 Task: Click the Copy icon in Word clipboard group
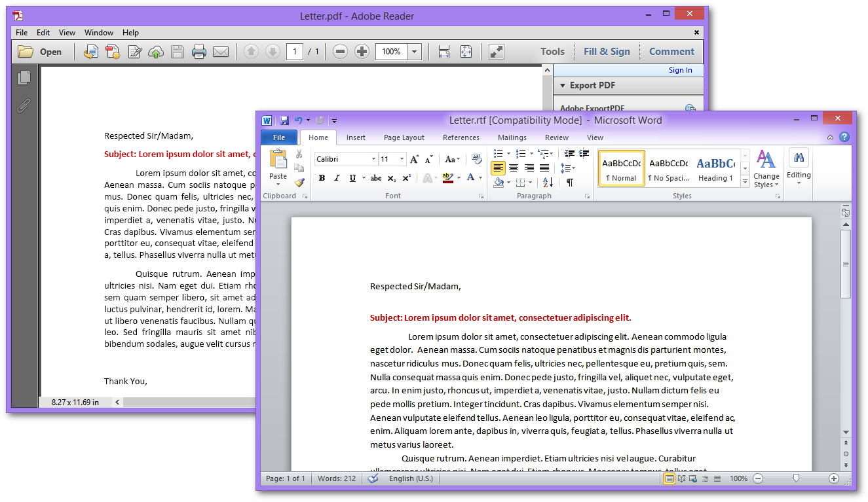[x=299, y=168]
